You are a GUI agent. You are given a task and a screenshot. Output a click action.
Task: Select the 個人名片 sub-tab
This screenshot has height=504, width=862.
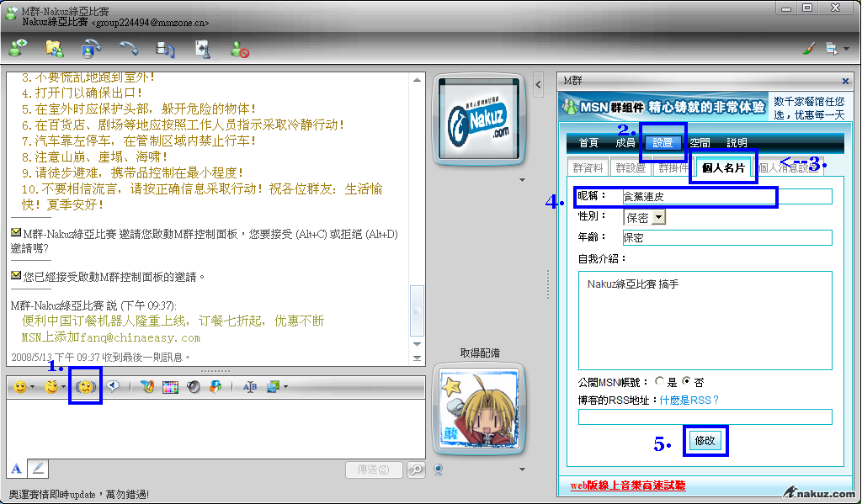coord(723,167)
